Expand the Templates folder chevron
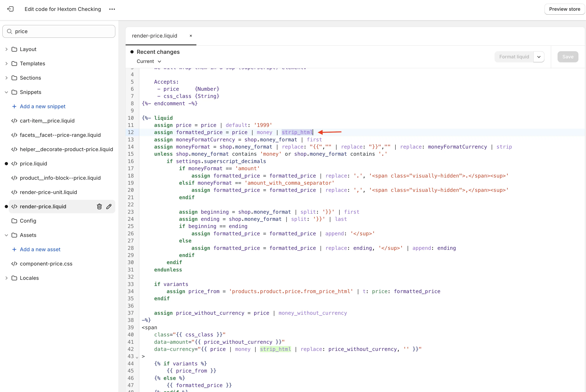The height and width of the screenshot is (392, 586). 7,64
